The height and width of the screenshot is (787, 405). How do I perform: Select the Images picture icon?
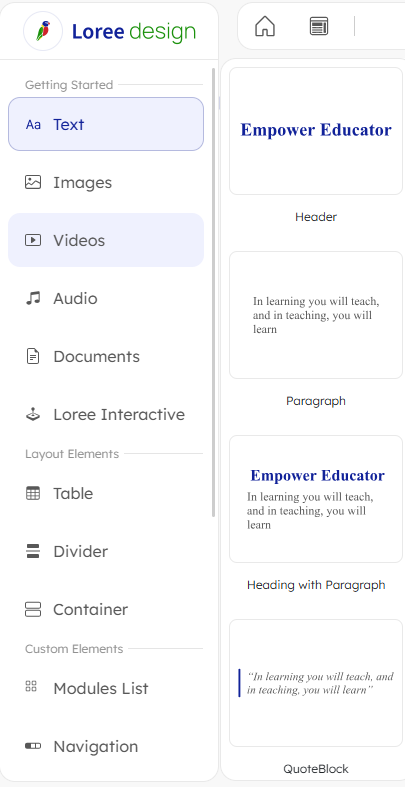point(33,182)
